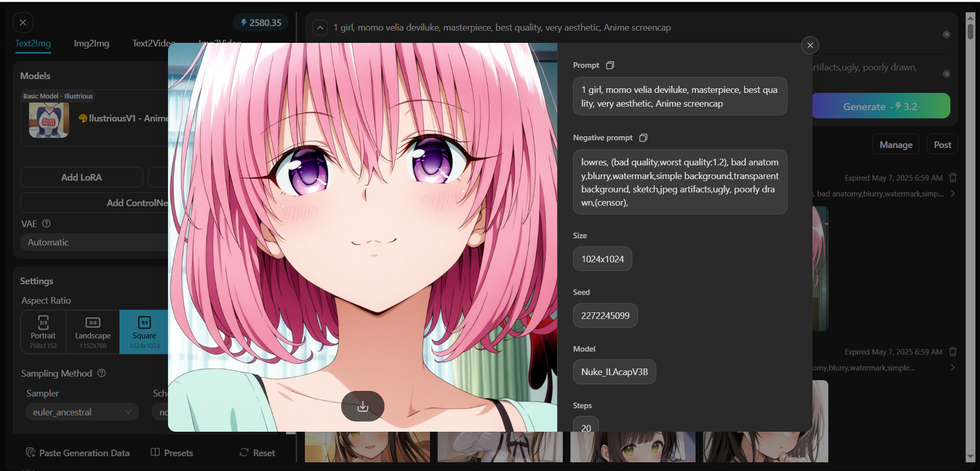Click the Steps value 20
Viewport: 980px width, 471px height.
pos(586,424)
